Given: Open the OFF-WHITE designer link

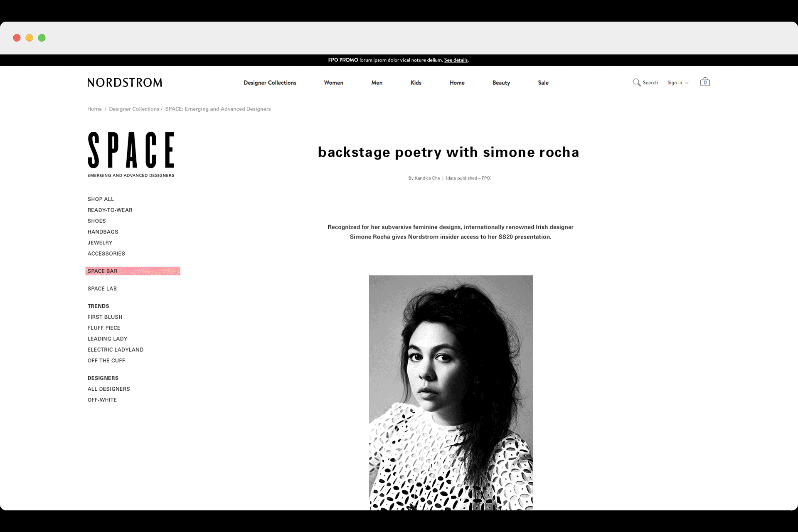Looking at the screenshot, I should coord(102,400).
